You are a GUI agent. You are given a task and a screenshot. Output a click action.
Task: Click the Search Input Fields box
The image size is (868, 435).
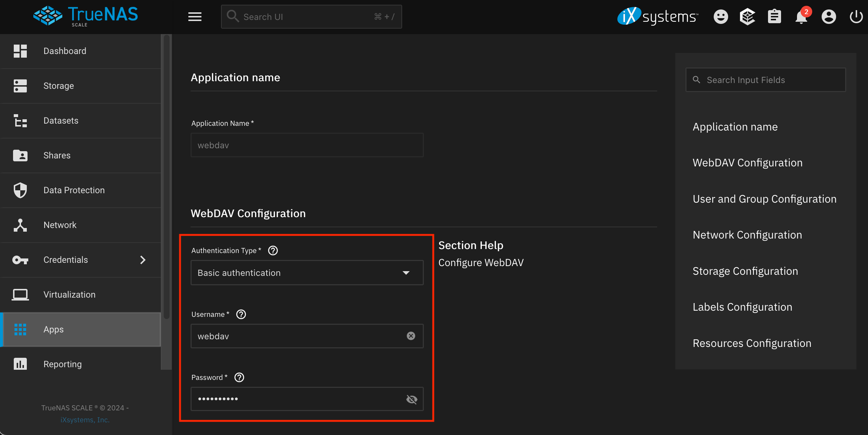pos(765,80)
